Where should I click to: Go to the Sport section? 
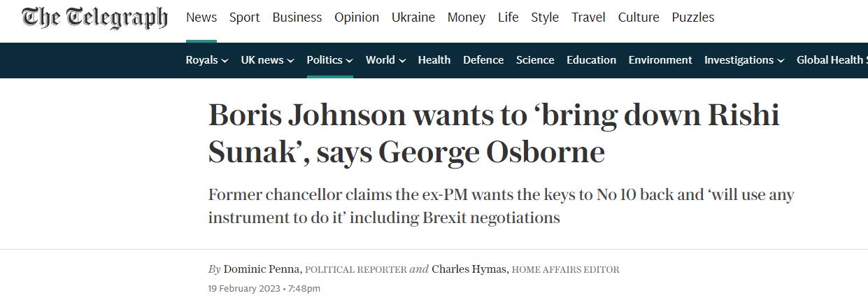coord(245,17)
